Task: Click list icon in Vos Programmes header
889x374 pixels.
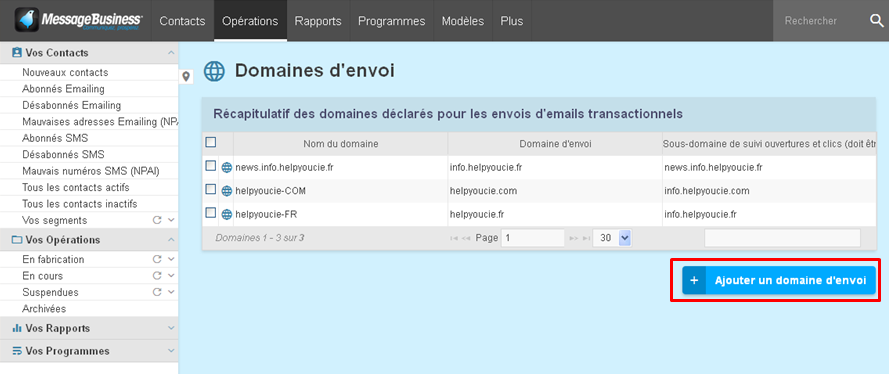Action: click(x=16, y=351)
